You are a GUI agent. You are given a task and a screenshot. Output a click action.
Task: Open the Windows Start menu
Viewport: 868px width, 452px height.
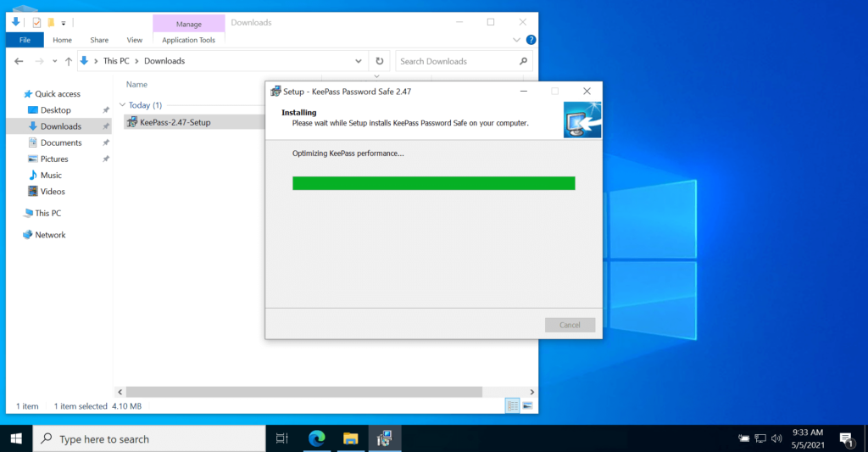click(x=17, y=438)
